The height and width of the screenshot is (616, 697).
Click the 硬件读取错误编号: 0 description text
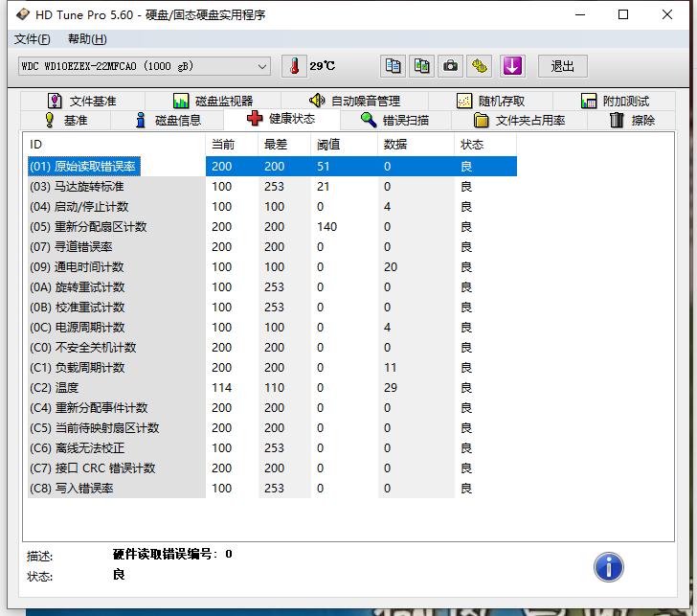click(x=172, y=554)
